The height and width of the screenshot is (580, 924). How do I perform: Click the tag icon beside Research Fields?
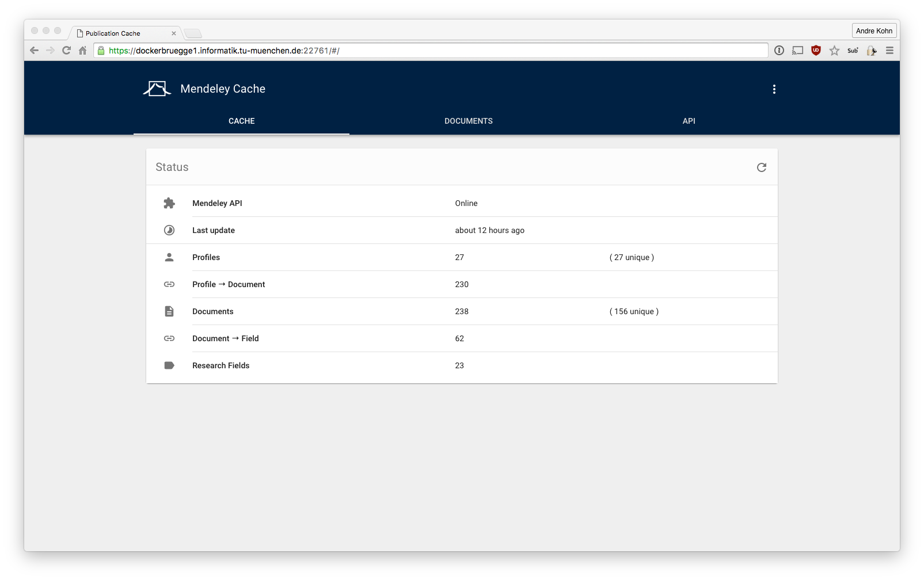point(169,365)
